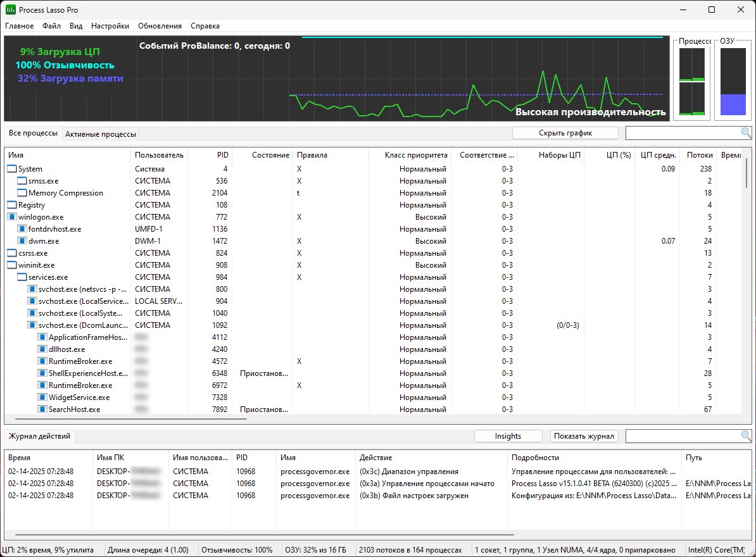756x557 pixels.
Task: Click the winlogon.exe process icon
Action: [x=12, y=217]
